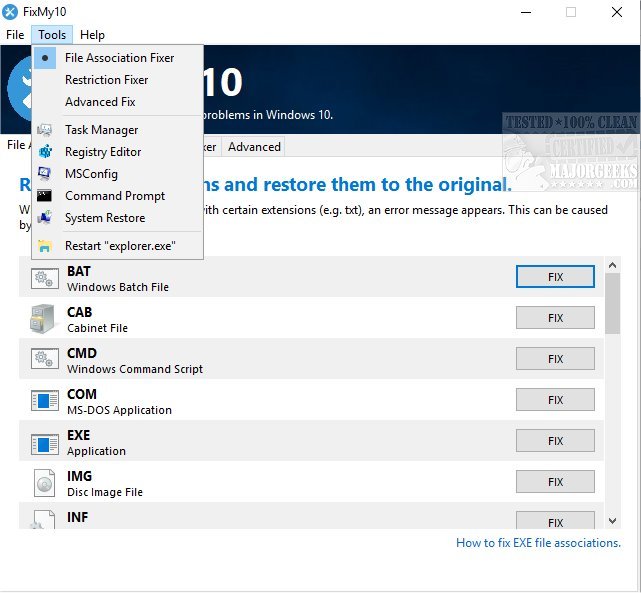
Task: Select System Restore menu entry
Action: coord(117,218)
